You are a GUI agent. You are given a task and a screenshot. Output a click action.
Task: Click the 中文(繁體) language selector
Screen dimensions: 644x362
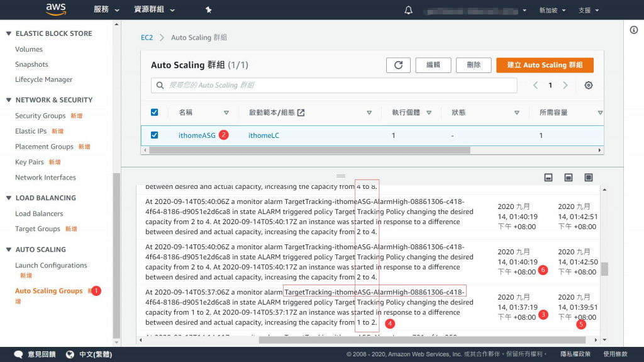click(x=96, y=354)
